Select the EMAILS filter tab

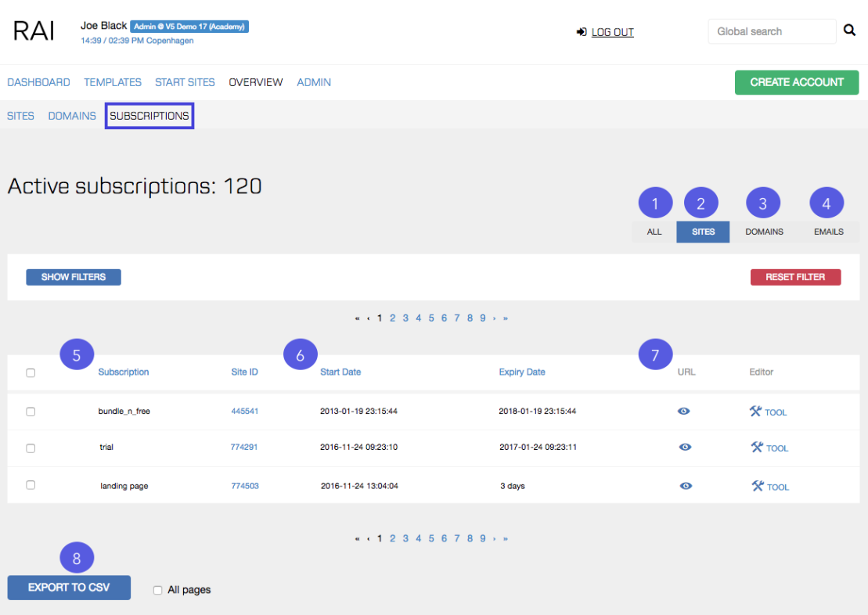click(x=829, y=232)
